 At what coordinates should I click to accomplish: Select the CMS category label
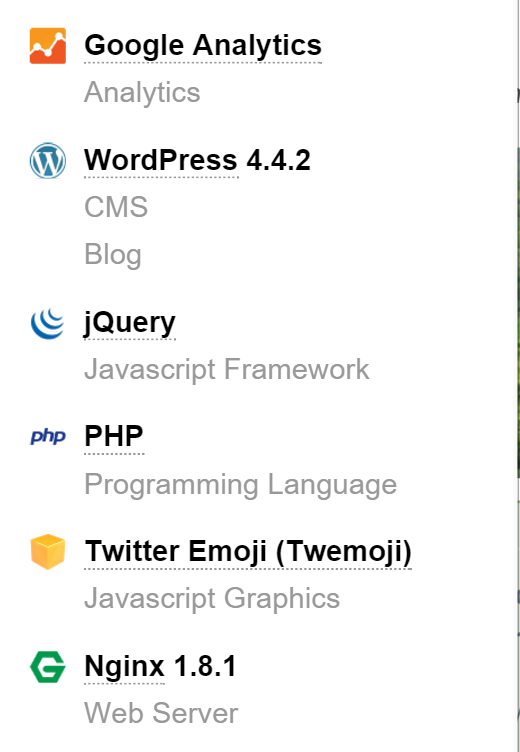point(116,207)
